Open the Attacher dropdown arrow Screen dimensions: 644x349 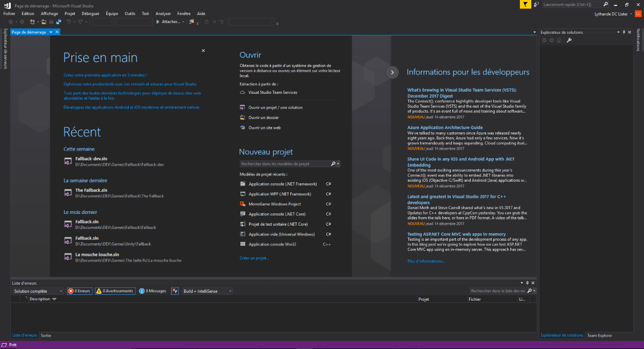point(183,22)
